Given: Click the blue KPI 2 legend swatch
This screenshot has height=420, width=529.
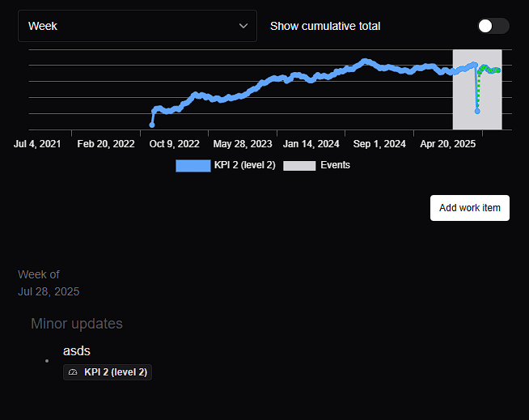Looking at the screenshot, I should [193, 165].
